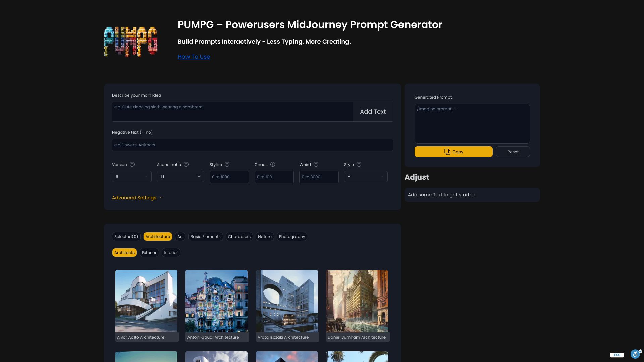This screenshot has width=644, height=362.
Task: Click the Version help icon
Action: click(132, 164)
